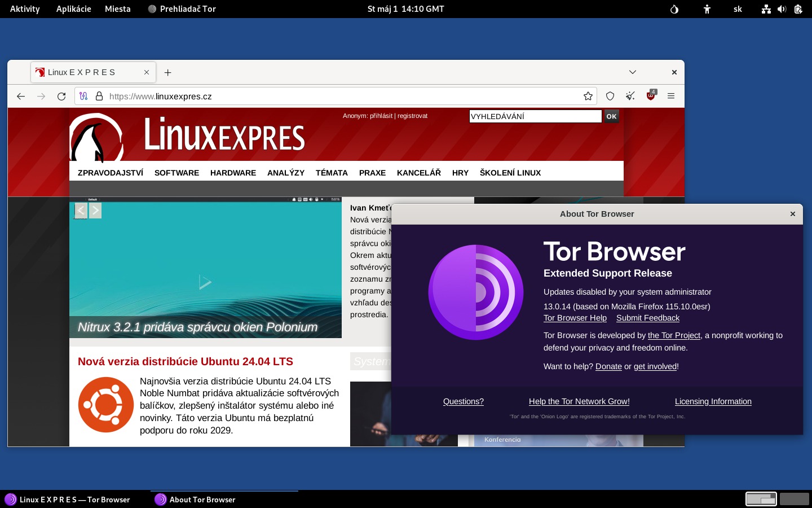Open the Prehliadač Tor app menu
Viewport: 812px width, 508px height.
tap(182, 9)
